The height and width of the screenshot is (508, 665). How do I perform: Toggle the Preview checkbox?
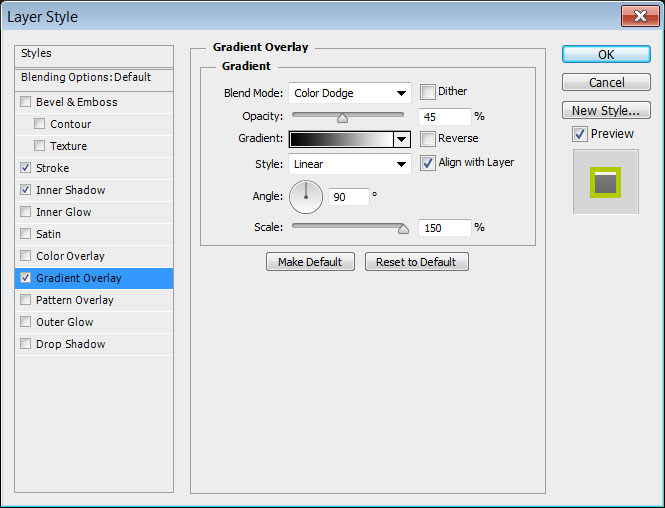coord(580,134)
